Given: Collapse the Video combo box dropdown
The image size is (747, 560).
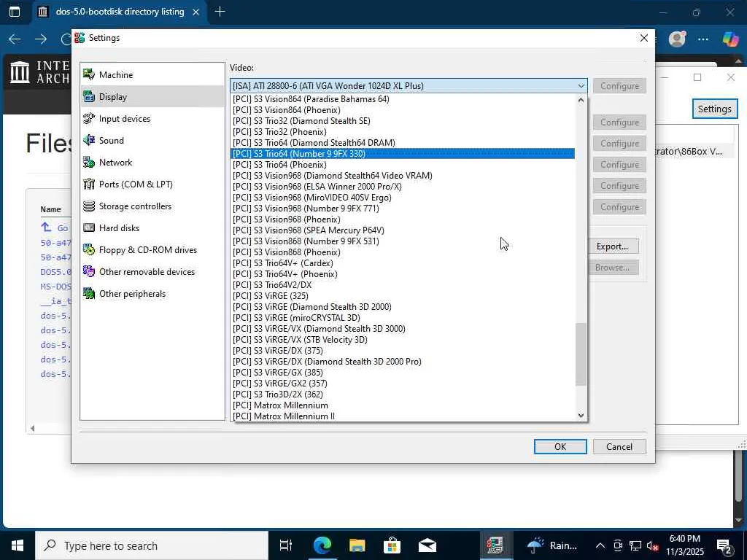Looking at the screenshot, I should (581, 86).
